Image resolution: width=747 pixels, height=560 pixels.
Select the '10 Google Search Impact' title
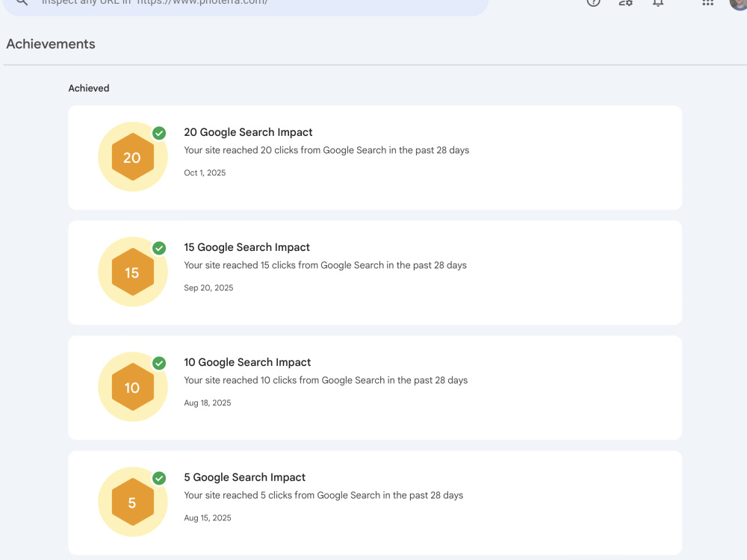pos(247,362)
